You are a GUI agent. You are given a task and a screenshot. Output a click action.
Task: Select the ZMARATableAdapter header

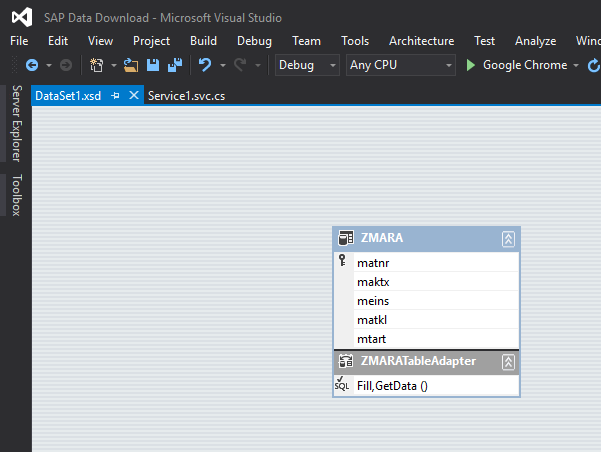tap(426, 362)
